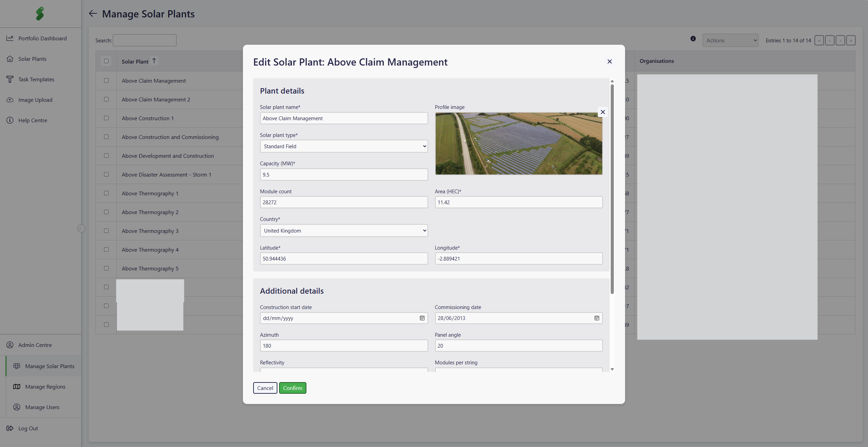
Task: Open Manage Regions in the sidebar
Action: click(45, 387)
